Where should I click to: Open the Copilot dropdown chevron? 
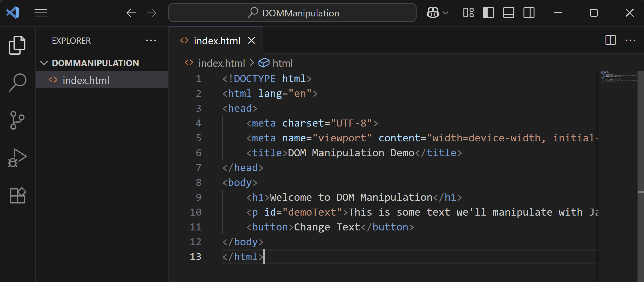coord(446,12)
